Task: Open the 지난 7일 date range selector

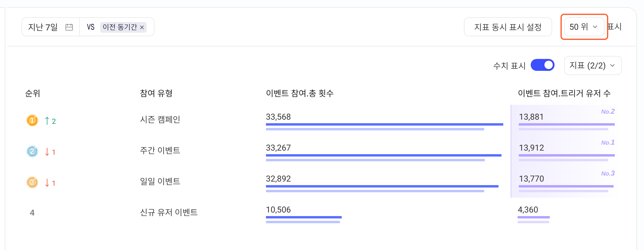Action: tap(51, 27)
